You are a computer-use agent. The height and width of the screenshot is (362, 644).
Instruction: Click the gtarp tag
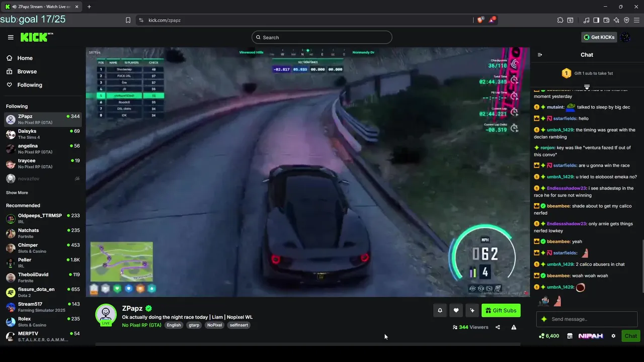pyautogui.click(x=194, y=325)
